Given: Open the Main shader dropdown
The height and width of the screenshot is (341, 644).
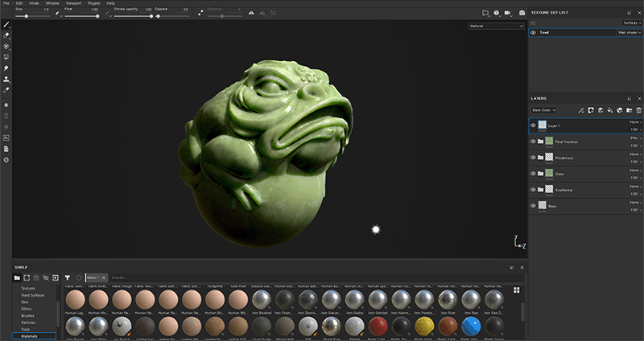Looking at the screenshot, I should [629, 32].
